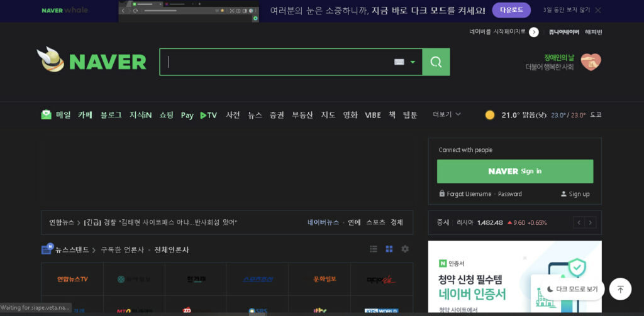Click the 뉴스스탠드 icon

(x=47, y=249)
